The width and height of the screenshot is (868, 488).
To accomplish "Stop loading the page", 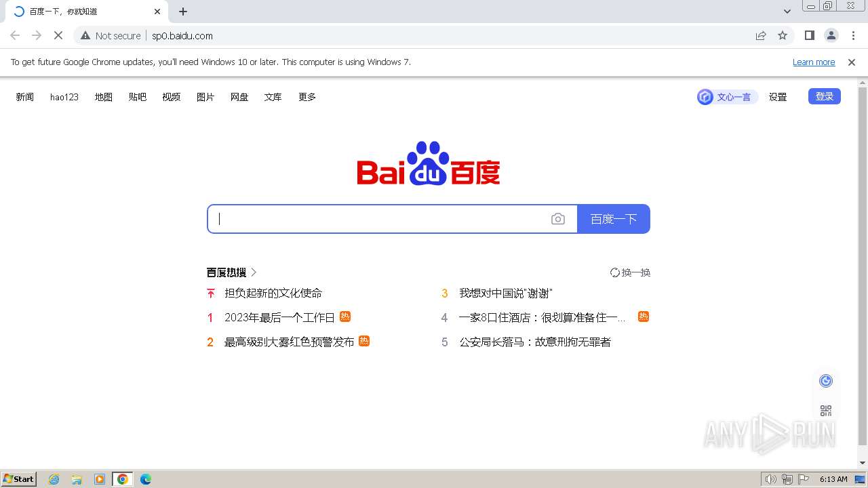I will click(58, 35).
